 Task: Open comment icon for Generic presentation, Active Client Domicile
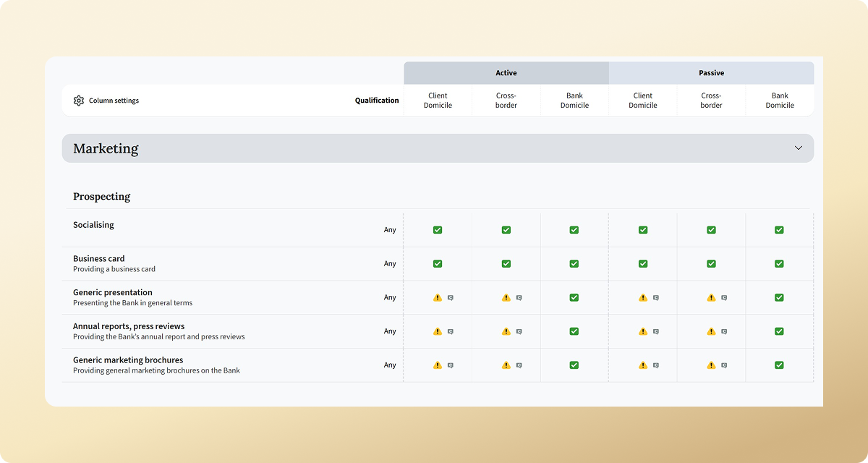coord(450,298)
